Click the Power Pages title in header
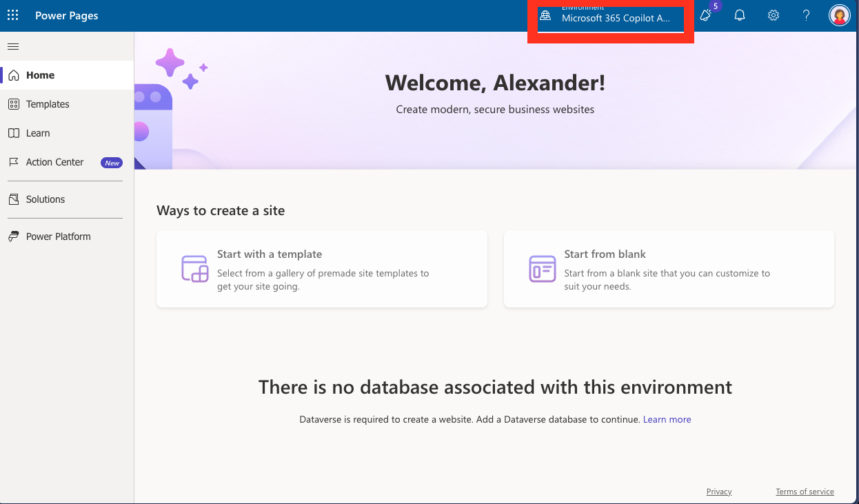Screen dimensions: 859x504 [67, 16]
